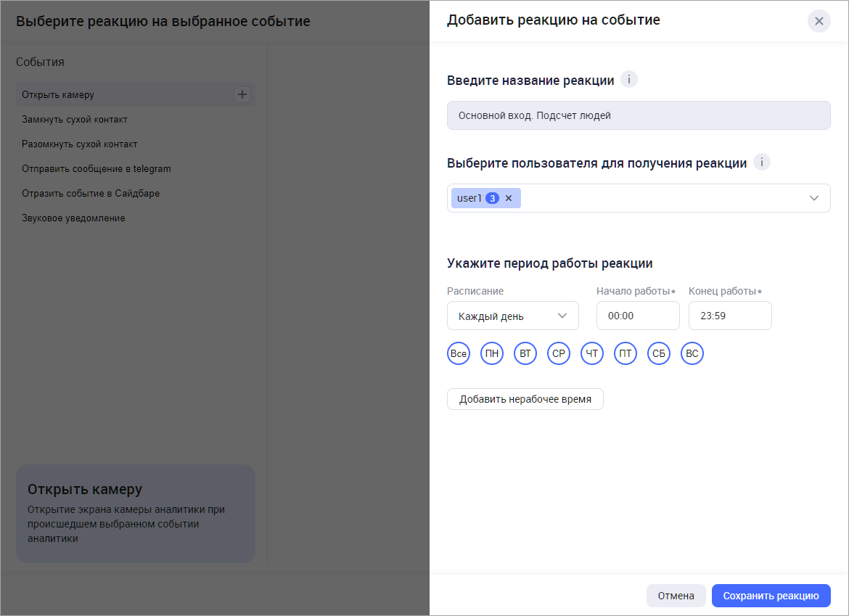The height and width of the screenshot is (616, 849).
Task: Click the Отмена button
Action: click(676, 596)
